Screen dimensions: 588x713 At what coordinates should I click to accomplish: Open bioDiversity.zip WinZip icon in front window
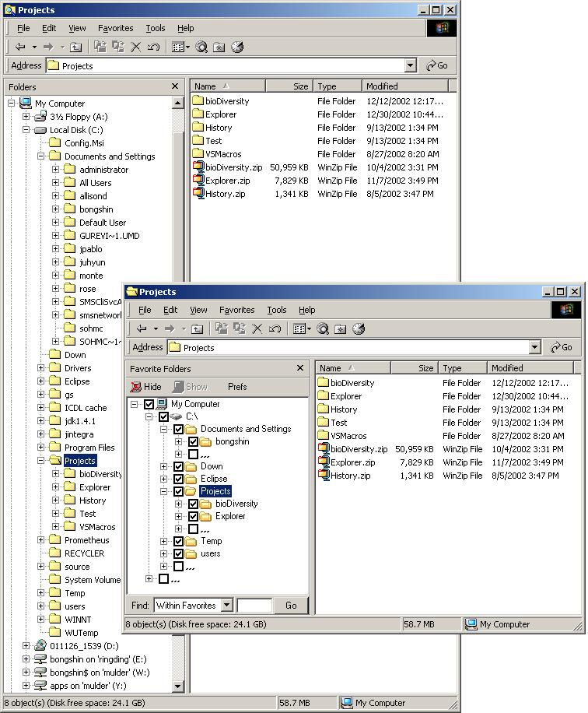[324, 449]
